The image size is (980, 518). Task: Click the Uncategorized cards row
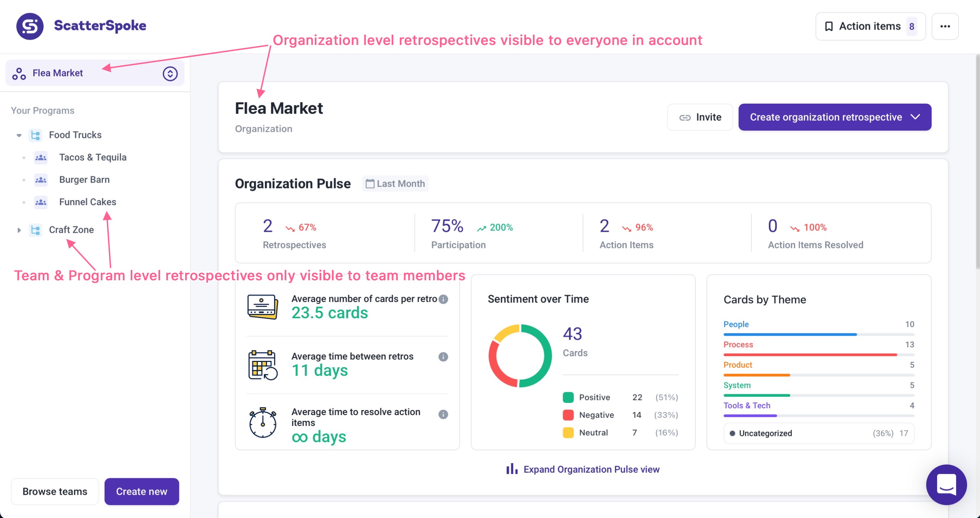819,433
